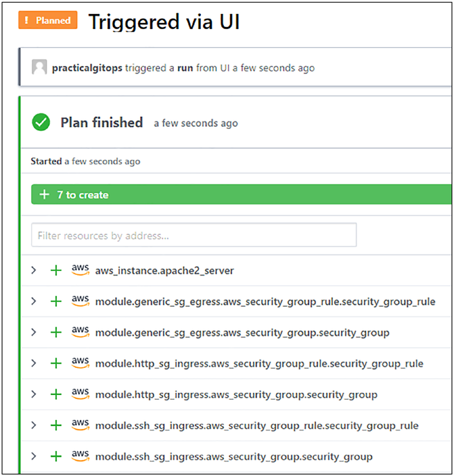Click the green plus next to aws_instance.apache2_server
The height and width of the screenshot is (476, 454).
tap(56, 270)
